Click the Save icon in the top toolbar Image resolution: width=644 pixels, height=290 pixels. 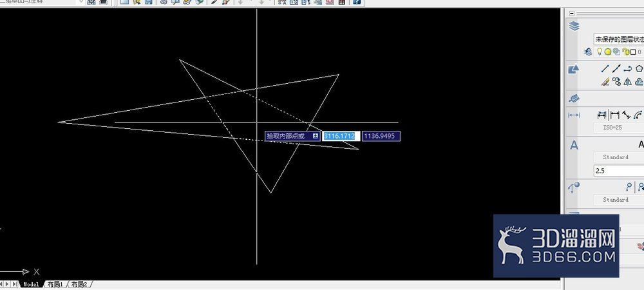click(x=149, y=2)
